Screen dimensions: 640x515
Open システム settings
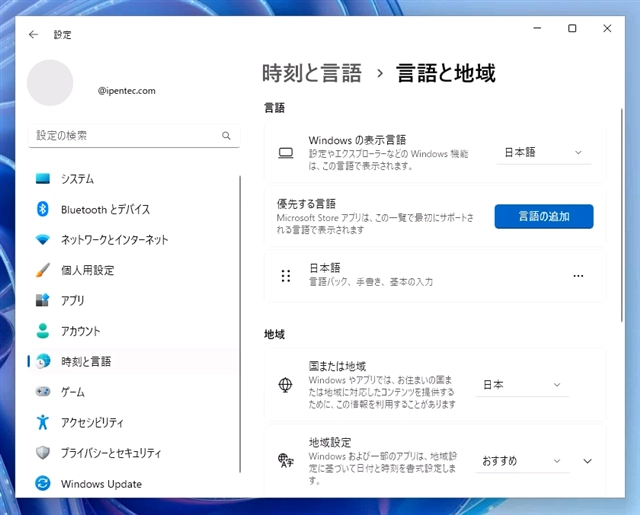click(x=133, y=179)
